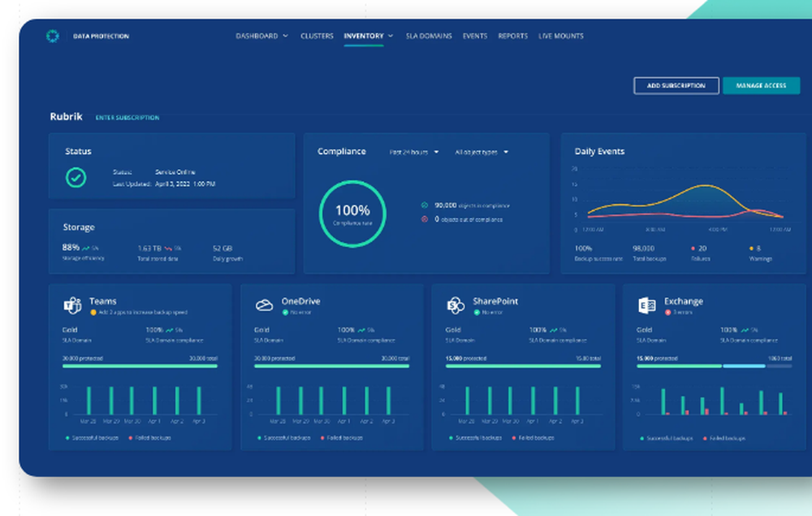
Task: Click the OneDrive green no-error status dot
Action: pyautogui.click(x=285, y=312)
